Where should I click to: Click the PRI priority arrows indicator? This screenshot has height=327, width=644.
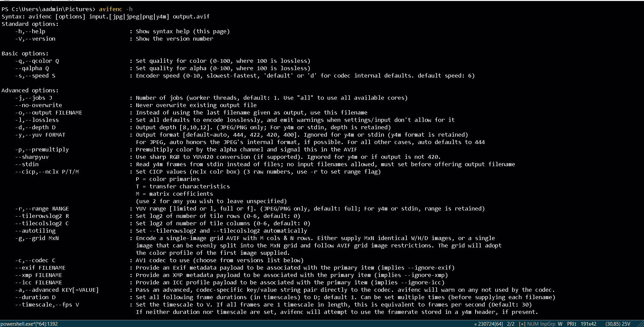pos(572,324)
